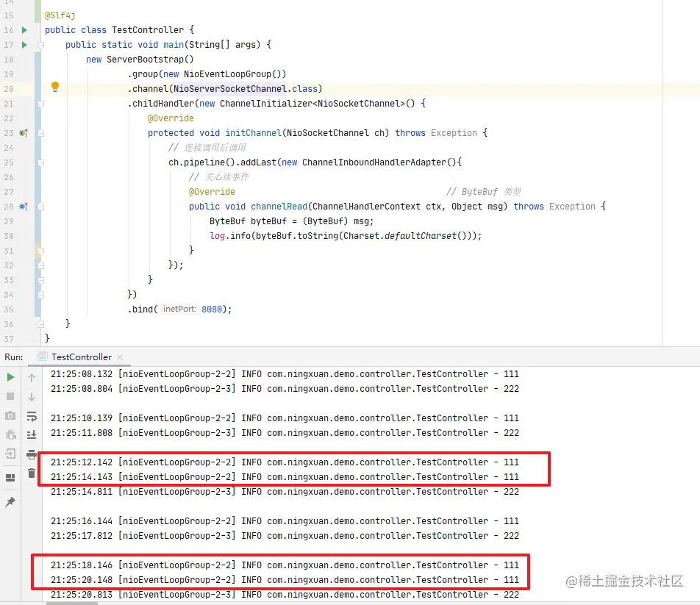Toggle the pin tab icon in Run panel
The height and width of the screenshot is (605, 700).
tap(10, 502)
